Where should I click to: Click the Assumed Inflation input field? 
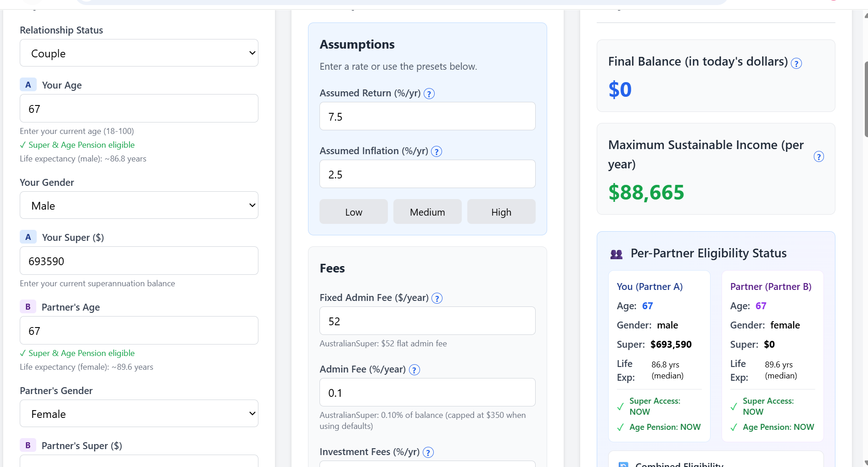click(x=427, y=174)
